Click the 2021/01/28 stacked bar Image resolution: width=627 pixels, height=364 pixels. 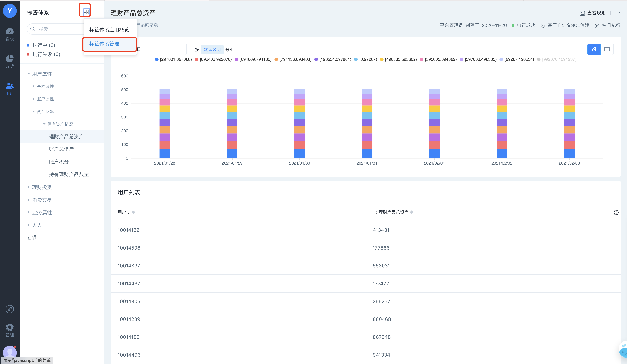coord(164,123)
